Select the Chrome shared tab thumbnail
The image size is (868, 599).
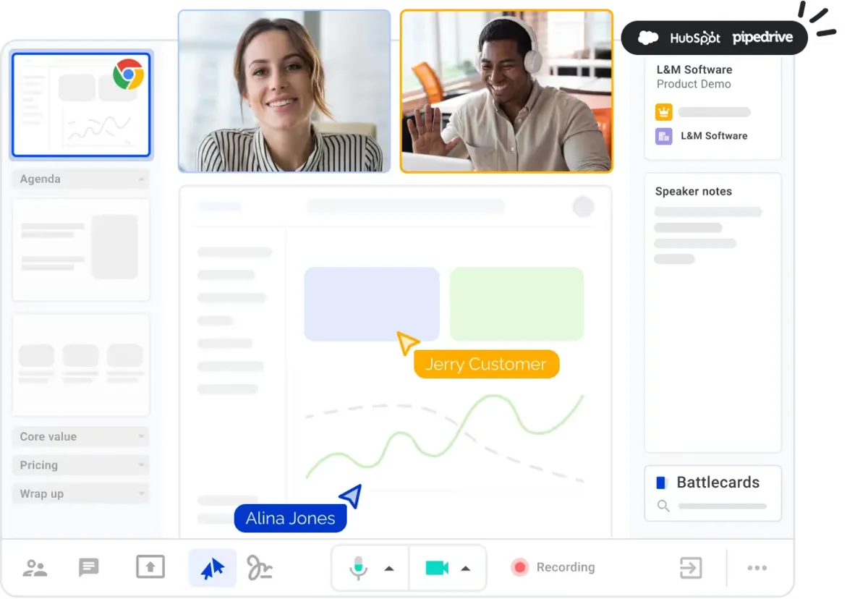tap(81, 105)
